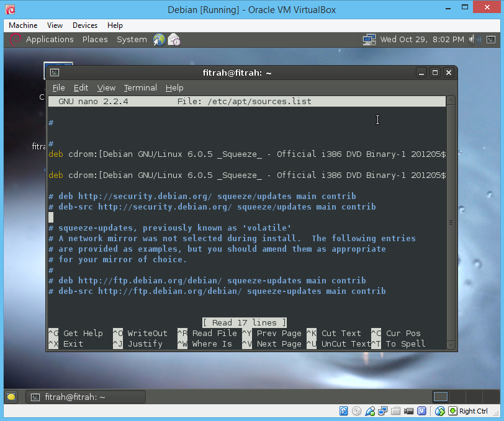Viewport: 504px width, 421px height.
Task: Click the optical disc status icon
Action: point(356,411)
